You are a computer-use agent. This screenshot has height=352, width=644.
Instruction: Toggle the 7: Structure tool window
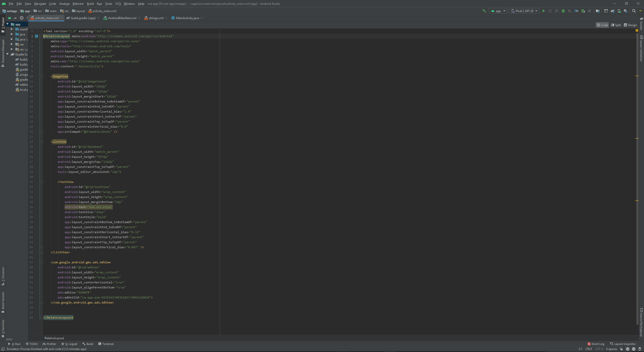3,276
